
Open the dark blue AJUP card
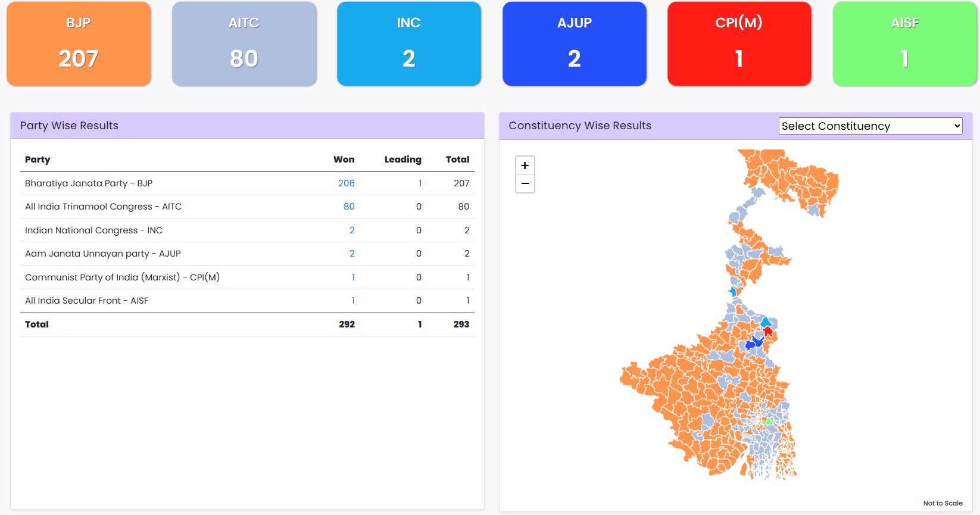(575, 43)
